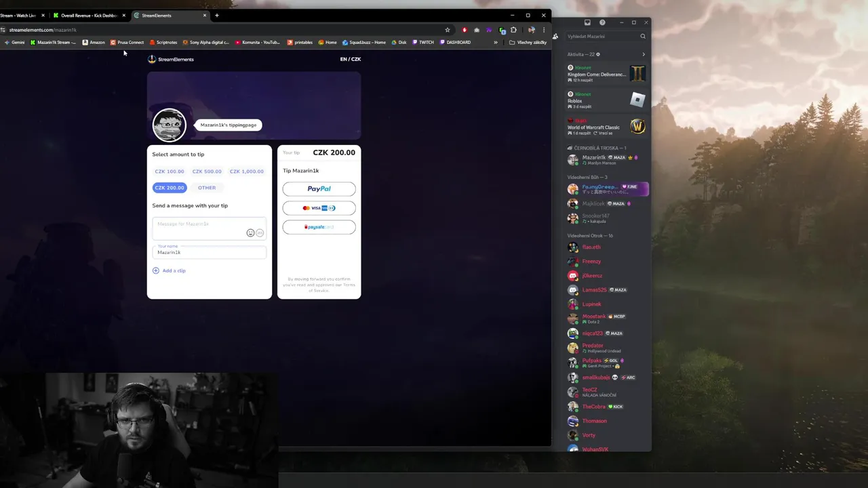Open member Thomason in the member list
Screen dimensions: 868x488
coord(608,421)
